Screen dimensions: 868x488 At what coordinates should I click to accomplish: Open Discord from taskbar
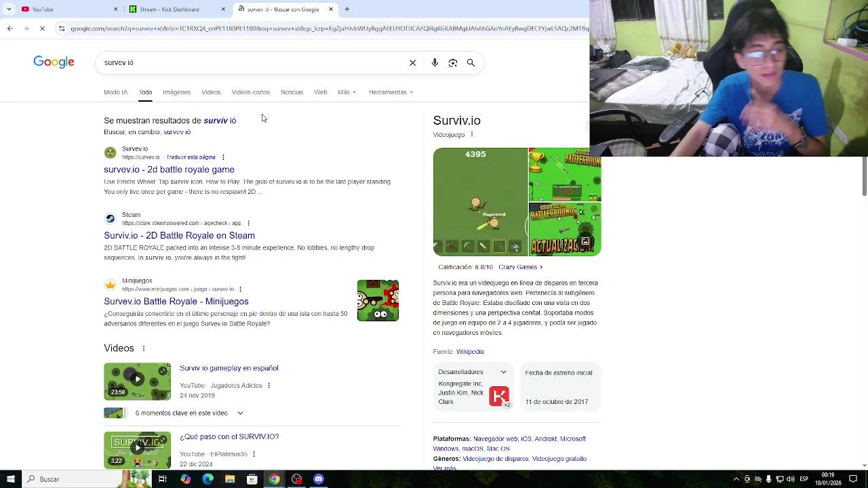(319, 479)
